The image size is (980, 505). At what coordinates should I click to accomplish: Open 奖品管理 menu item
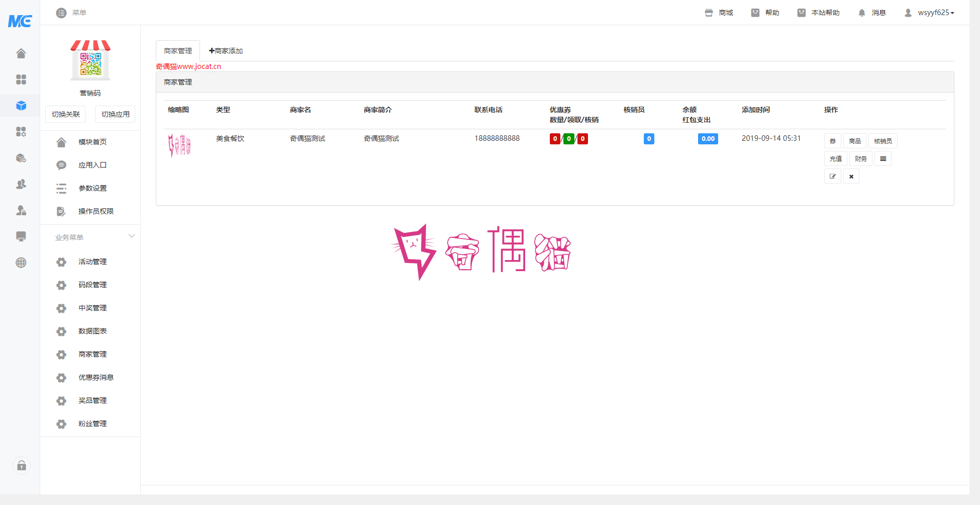[x=92, y=400]
